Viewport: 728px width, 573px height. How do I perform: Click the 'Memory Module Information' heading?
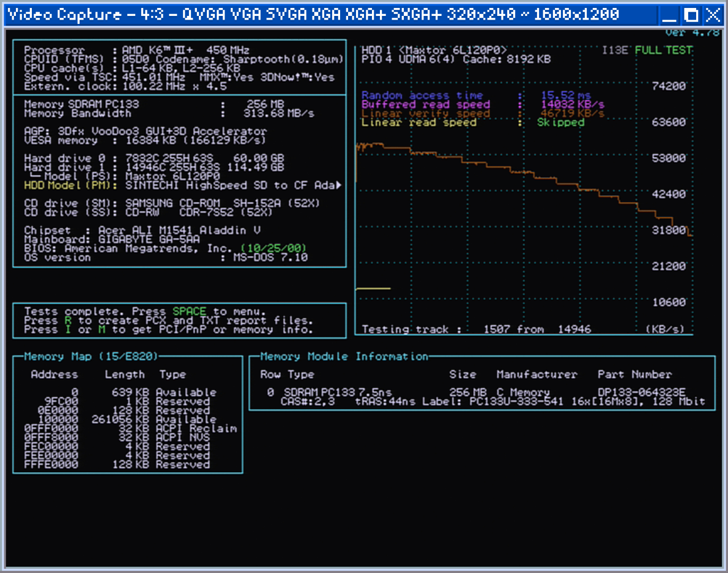pos(344,357)
